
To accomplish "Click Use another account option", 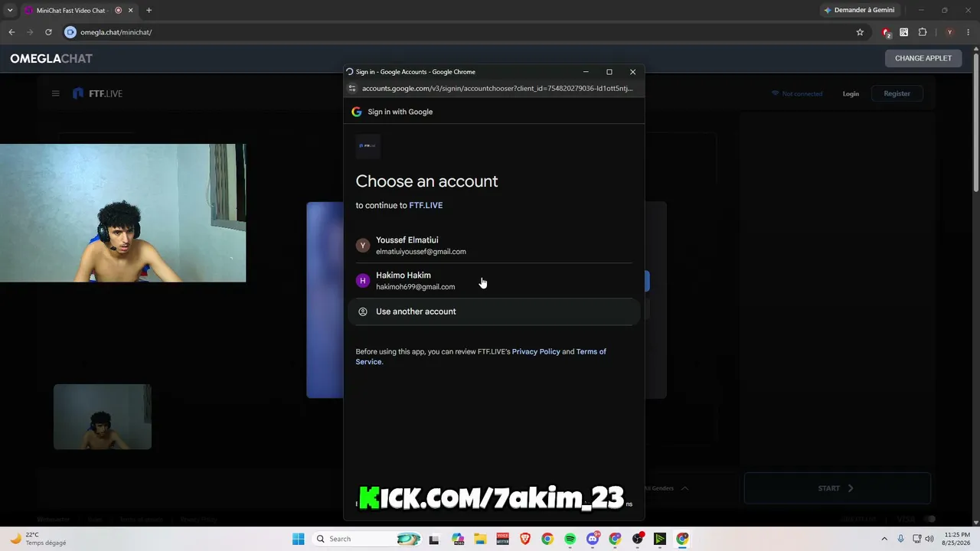I will point(494,311).
